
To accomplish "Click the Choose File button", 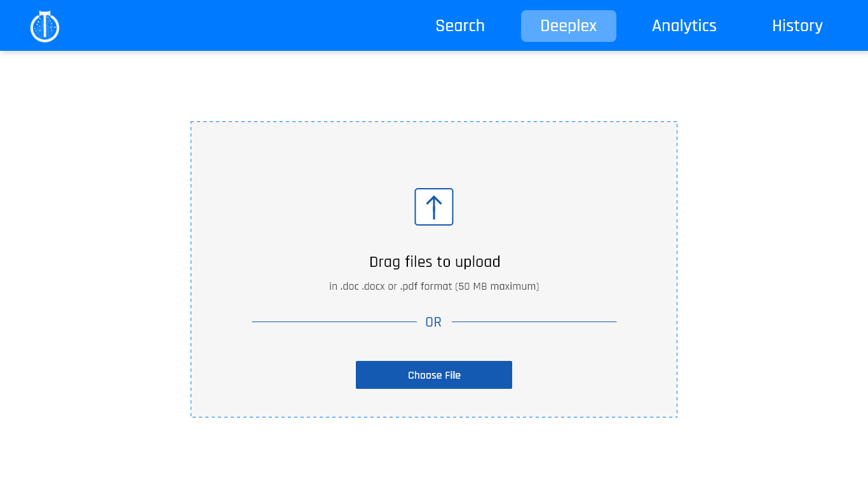I will point(434,375).
